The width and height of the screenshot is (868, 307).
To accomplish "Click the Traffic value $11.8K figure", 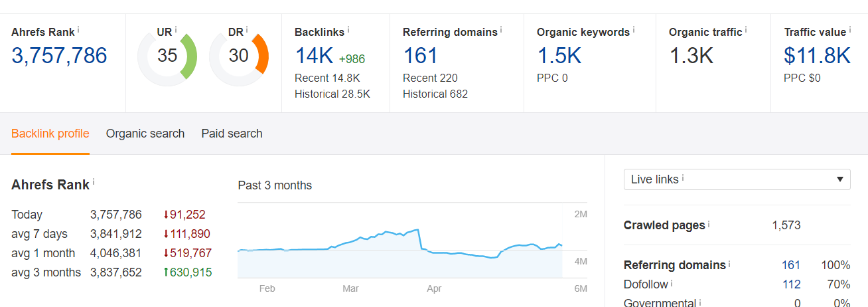I will point(817,56).
